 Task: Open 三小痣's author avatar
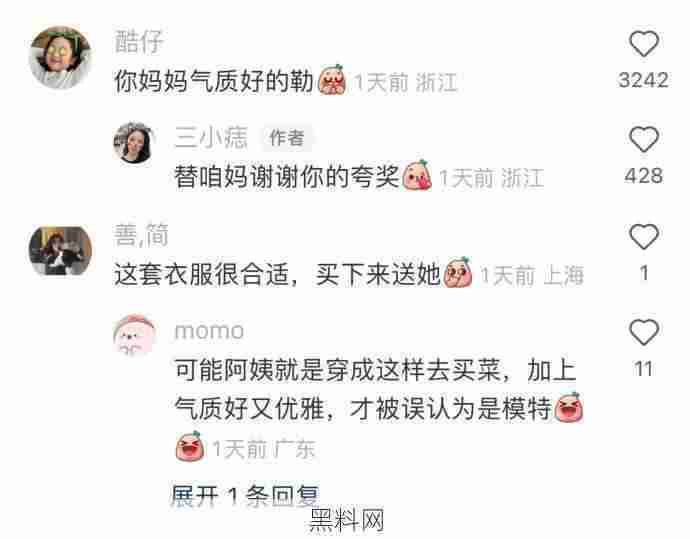pyautogui.click(x=134, y=143)
